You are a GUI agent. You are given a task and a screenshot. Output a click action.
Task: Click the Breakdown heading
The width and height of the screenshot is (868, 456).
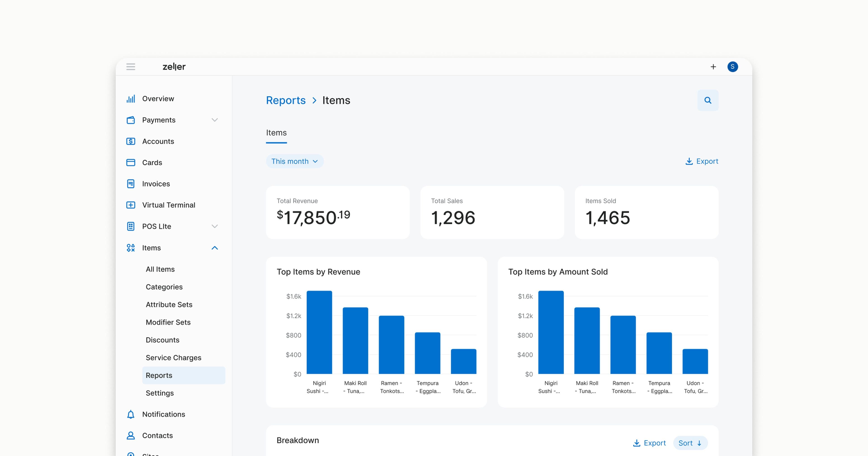297,440
